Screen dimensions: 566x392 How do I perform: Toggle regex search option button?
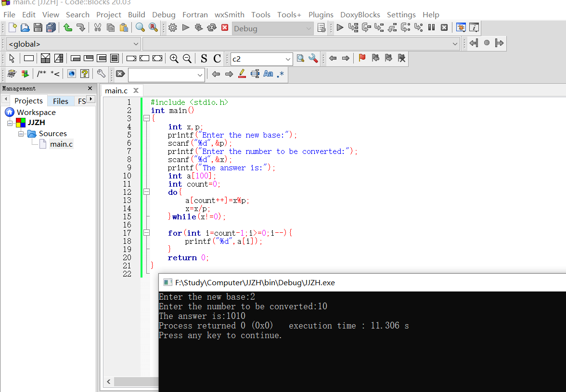click(x=281, y=74)
